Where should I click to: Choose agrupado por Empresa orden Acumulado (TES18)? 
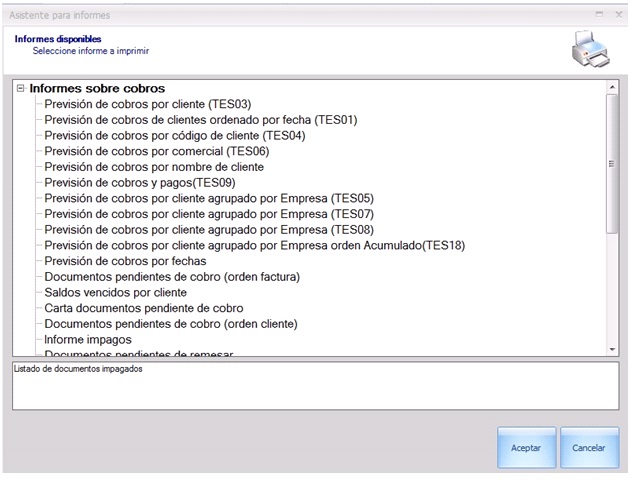[255, 245]
